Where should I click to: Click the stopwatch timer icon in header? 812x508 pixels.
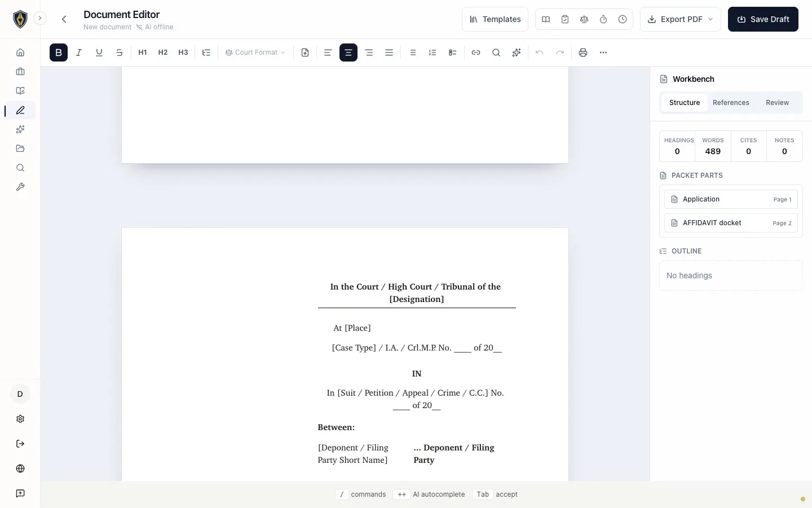click(603, 19)
